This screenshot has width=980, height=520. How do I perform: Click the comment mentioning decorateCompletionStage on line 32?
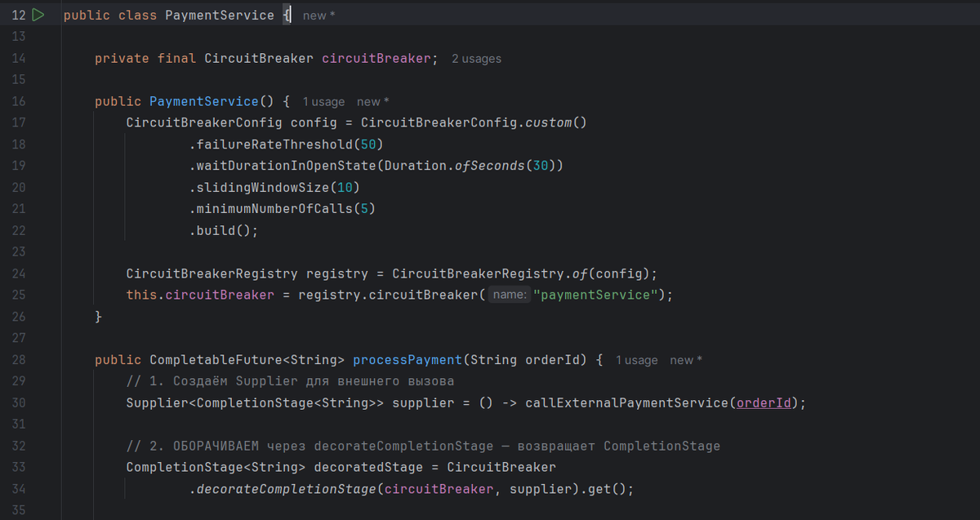pyautogui.click(x=423, y=446)
